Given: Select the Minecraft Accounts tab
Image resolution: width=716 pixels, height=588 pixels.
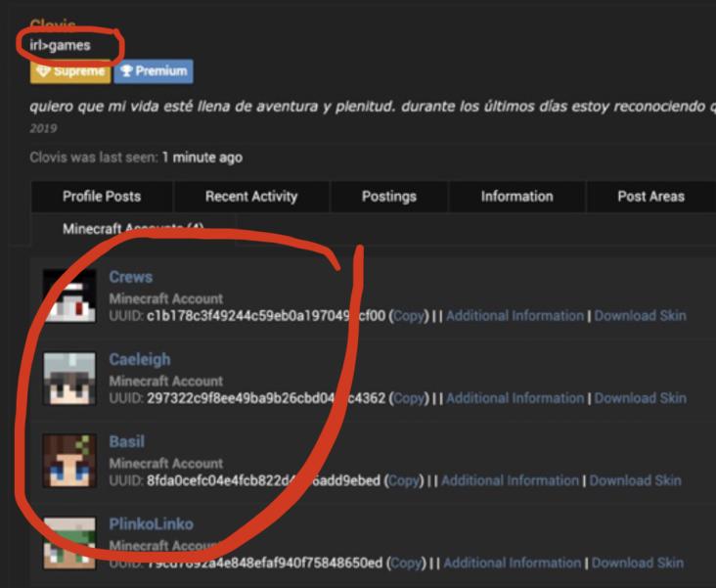Looking at the screenshot, I should pyautogui.click(x=133, y=228).
